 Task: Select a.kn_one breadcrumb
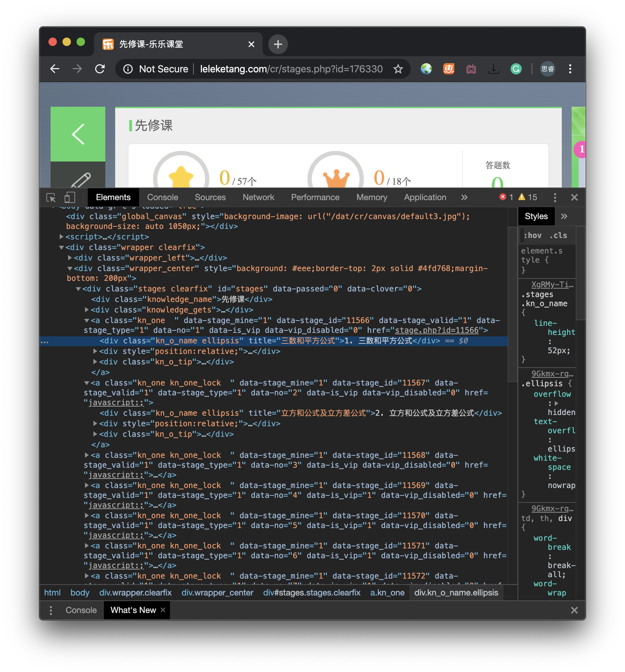387,593
